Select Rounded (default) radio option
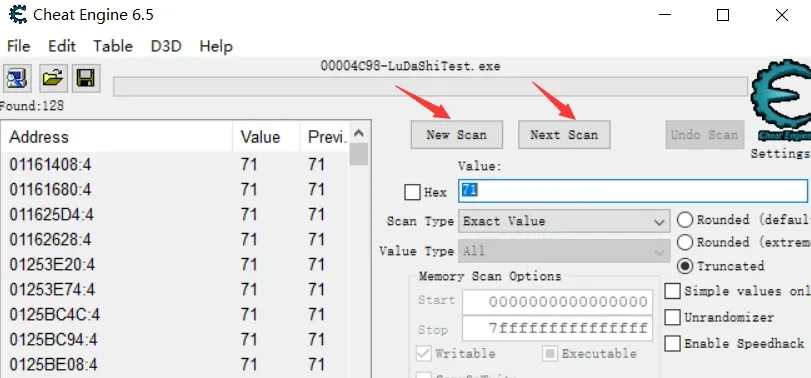 pos(685,220)
